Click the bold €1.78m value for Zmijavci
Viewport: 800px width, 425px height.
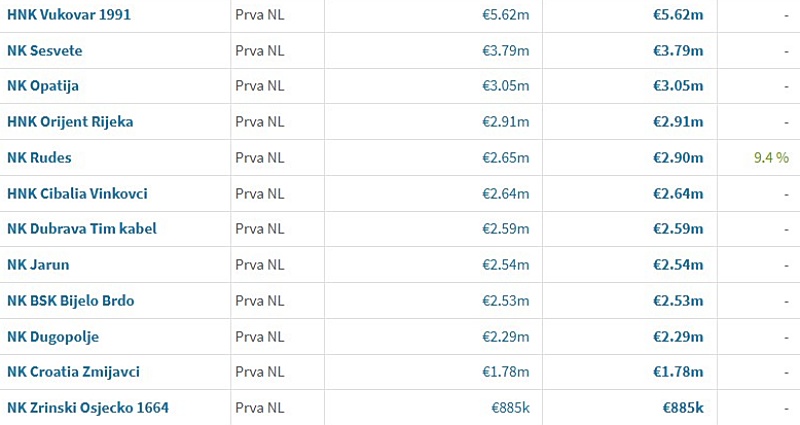[x=678, y=372]
